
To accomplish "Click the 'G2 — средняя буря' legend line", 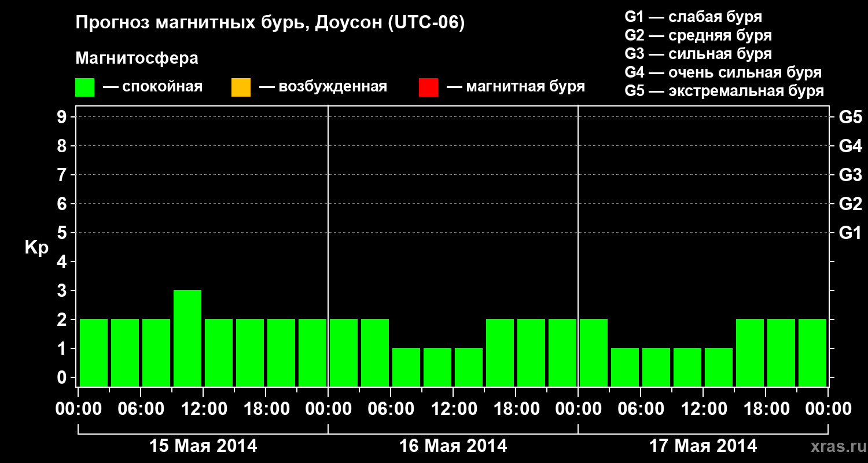I will point(698,35).
